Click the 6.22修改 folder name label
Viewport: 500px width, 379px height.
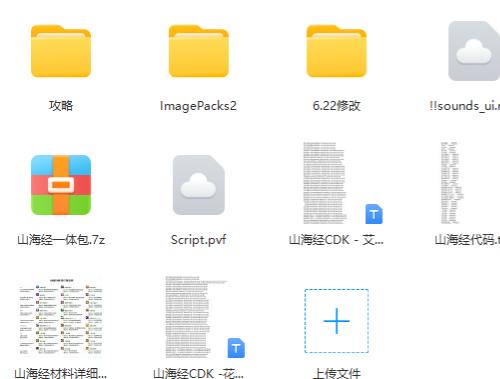pos(337,106)
